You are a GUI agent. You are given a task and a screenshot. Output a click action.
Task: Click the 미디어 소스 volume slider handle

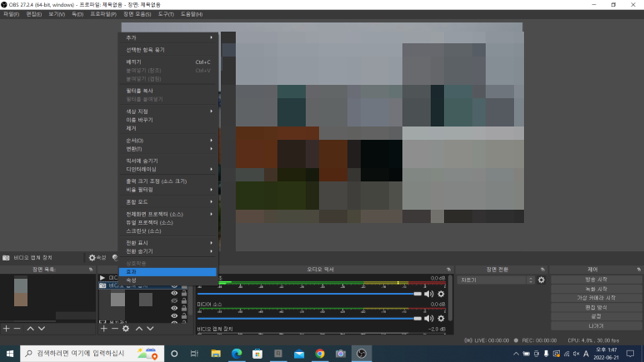pos(417,319)
